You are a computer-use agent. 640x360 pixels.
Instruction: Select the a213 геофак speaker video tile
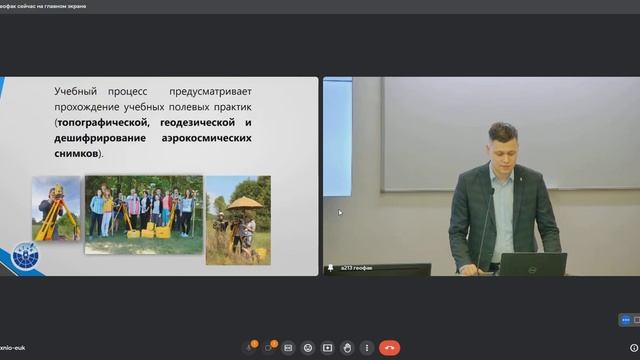click(x=482, y=176)
